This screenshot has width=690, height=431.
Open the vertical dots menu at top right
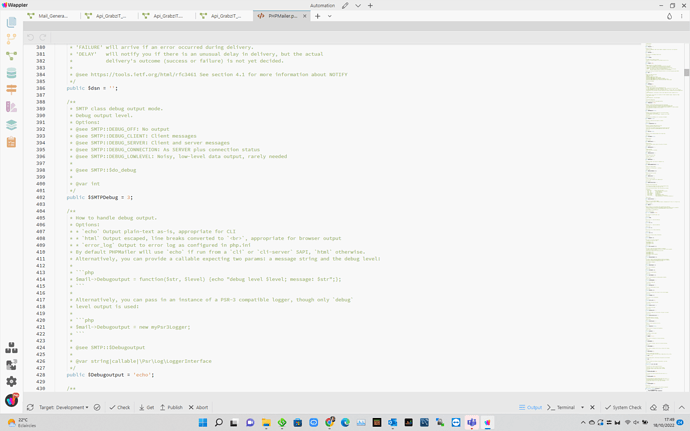[682, 16]
